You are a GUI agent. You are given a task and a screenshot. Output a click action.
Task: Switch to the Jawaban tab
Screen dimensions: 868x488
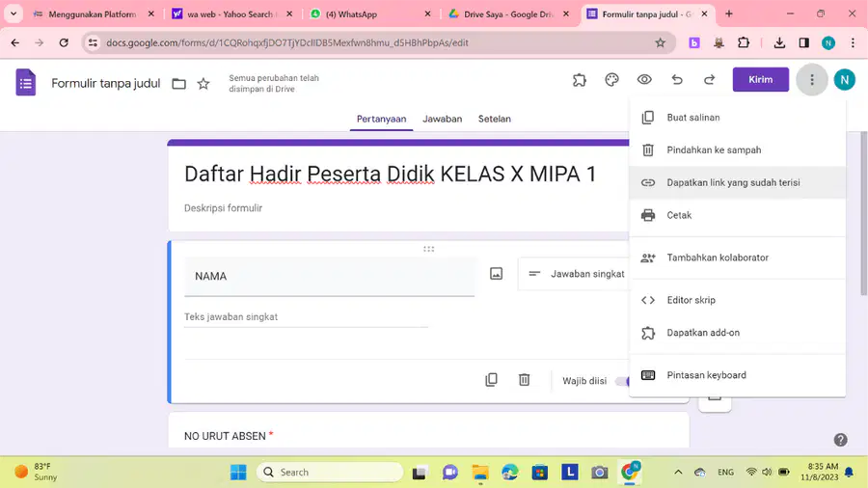(443, 119)
